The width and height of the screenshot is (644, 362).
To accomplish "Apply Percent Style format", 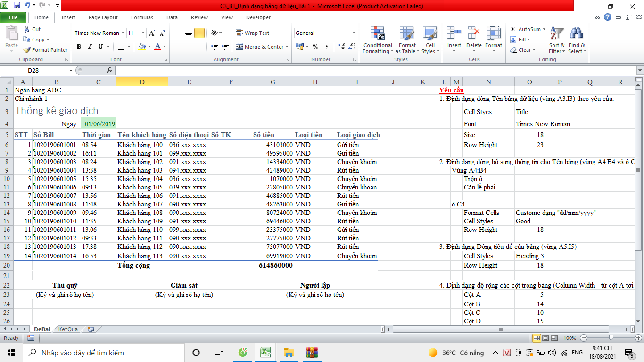I will [315, 47].
